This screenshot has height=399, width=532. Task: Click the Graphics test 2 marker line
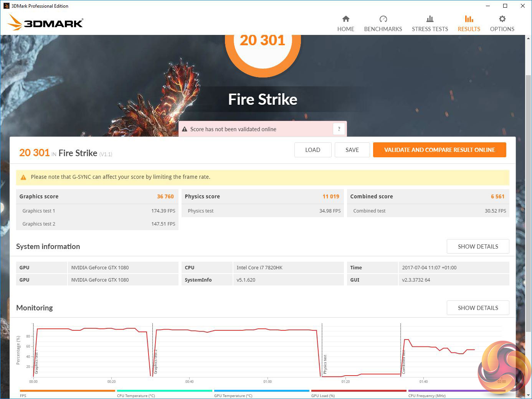pos(153,350)
